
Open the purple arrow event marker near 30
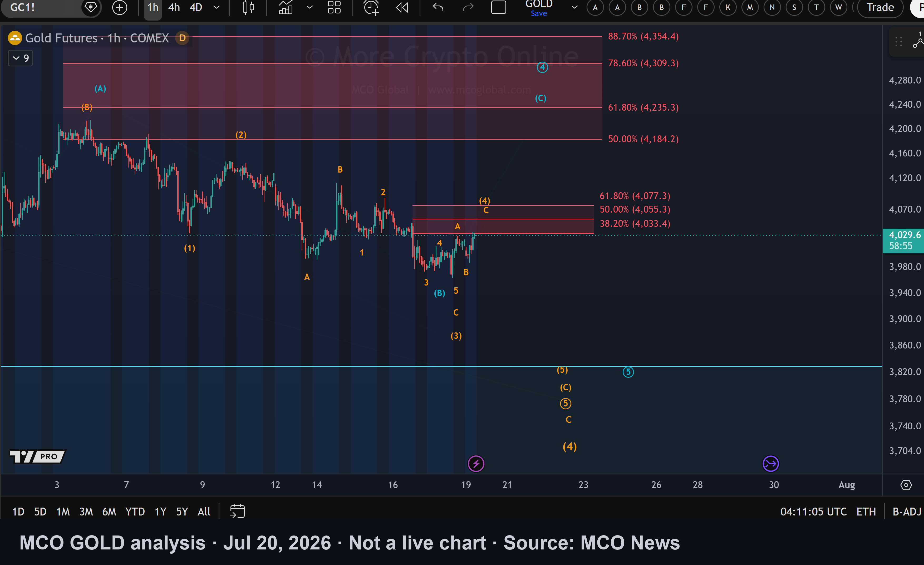click(x=771, y=464)
